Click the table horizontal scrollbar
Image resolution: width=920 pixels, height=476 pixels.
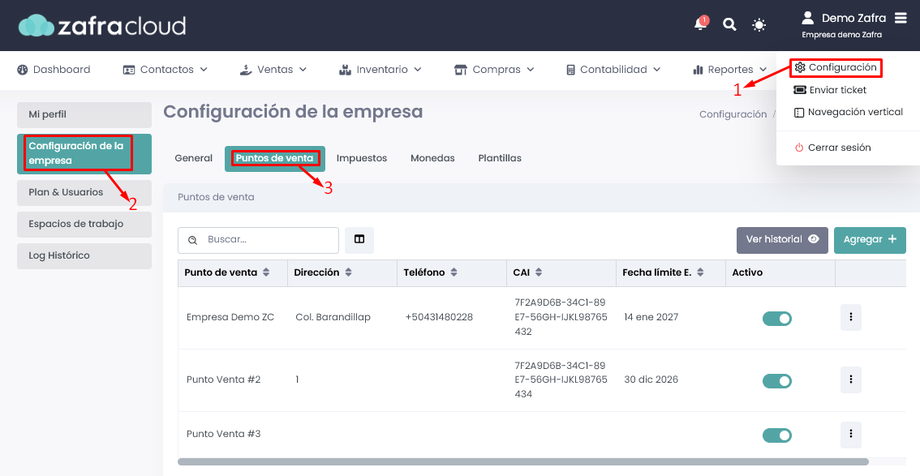(523, 462)
